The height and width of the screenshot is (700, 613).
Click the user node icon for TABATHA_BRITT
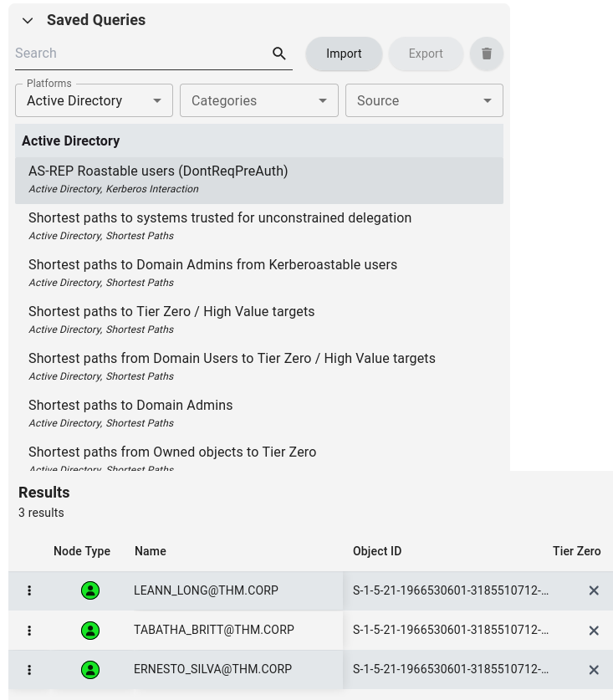pos(90,631)
